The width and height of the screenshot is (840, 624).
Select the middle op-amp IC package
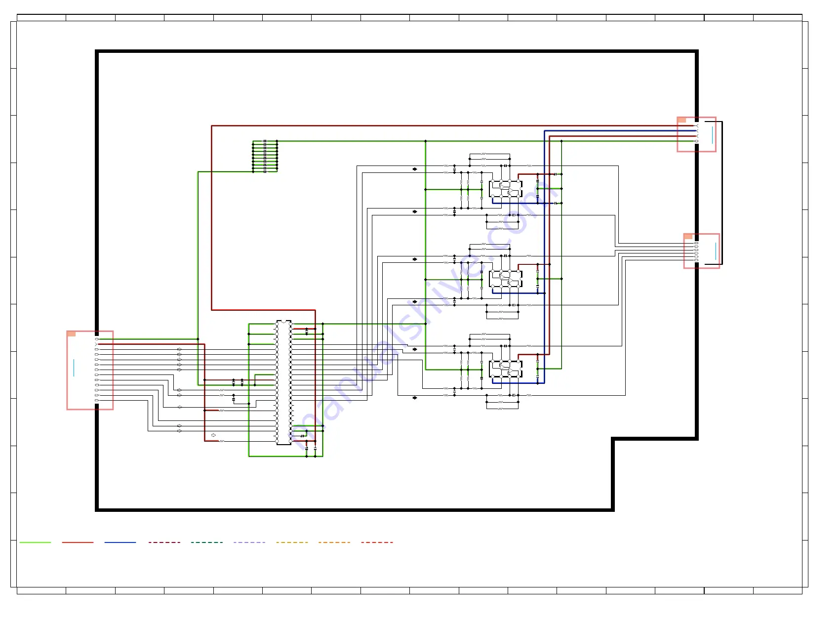click(506, 279)
